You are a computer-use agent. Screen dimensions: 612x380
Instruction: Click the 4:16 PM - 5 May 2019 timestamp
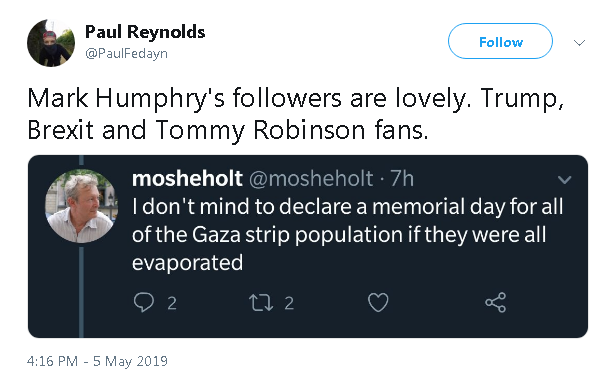[97, 361]
